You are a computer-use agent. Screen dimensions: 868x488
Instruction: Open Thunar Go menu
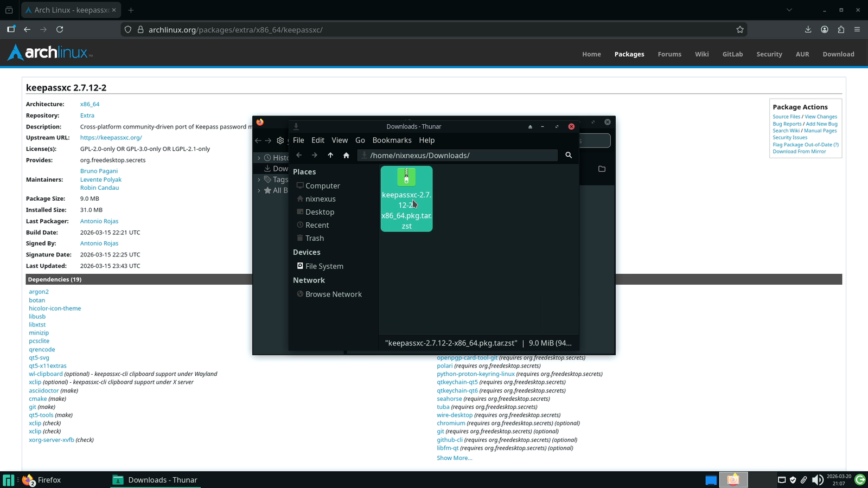click(x=360, y=140)
